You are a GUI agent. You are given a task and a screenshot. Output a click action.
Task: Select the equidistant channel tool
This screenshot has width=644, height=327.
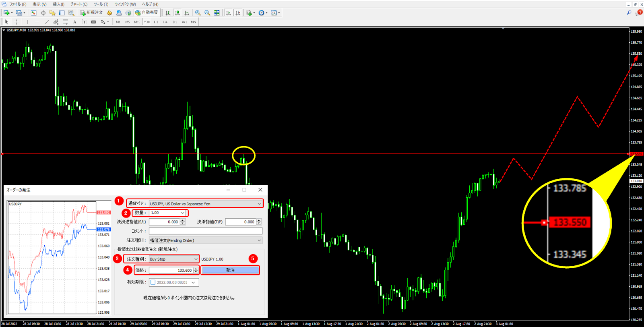[x=56, y=22]
